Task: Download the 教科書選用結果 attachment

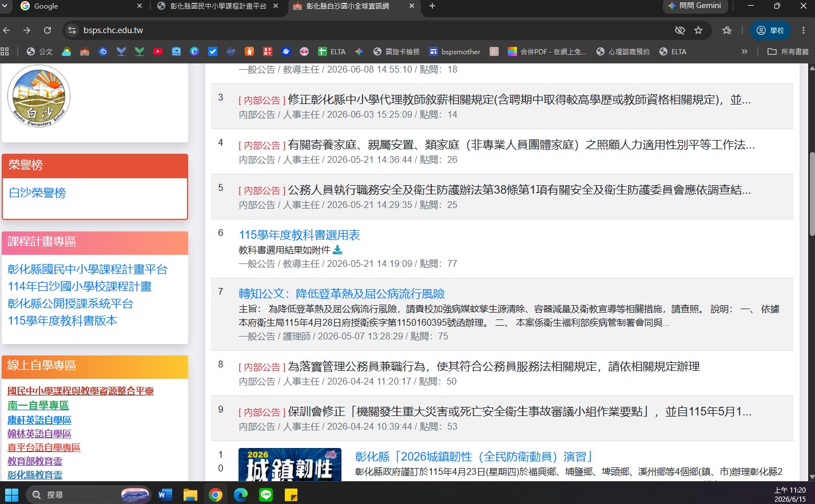Action: click(x=337, y=250)
